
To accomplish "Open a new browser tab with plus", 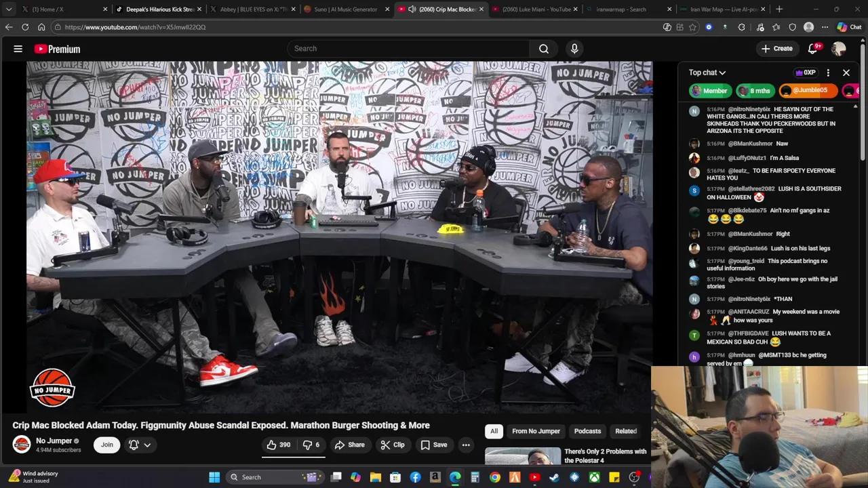I will pos(779,9).
